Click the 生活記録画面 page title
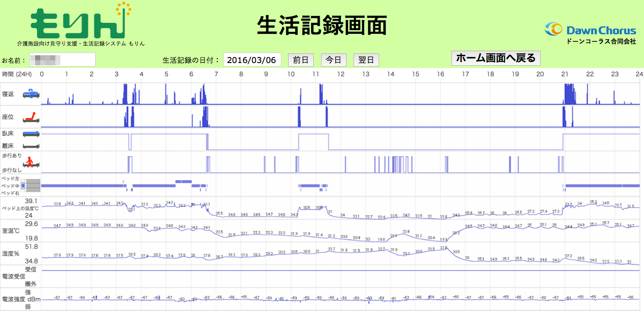This screenshot has width=644, height=311. pyautogui.click(x=322, y=25)
